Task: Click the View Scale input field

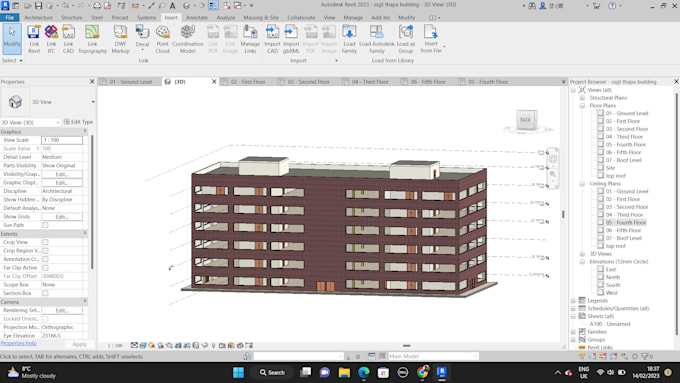Action: [62, 140]
